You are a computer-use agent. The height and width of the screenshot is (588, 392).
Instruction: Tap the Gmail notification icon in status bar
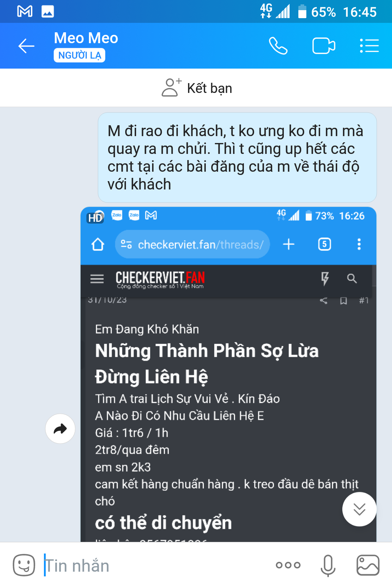(25, 12)
